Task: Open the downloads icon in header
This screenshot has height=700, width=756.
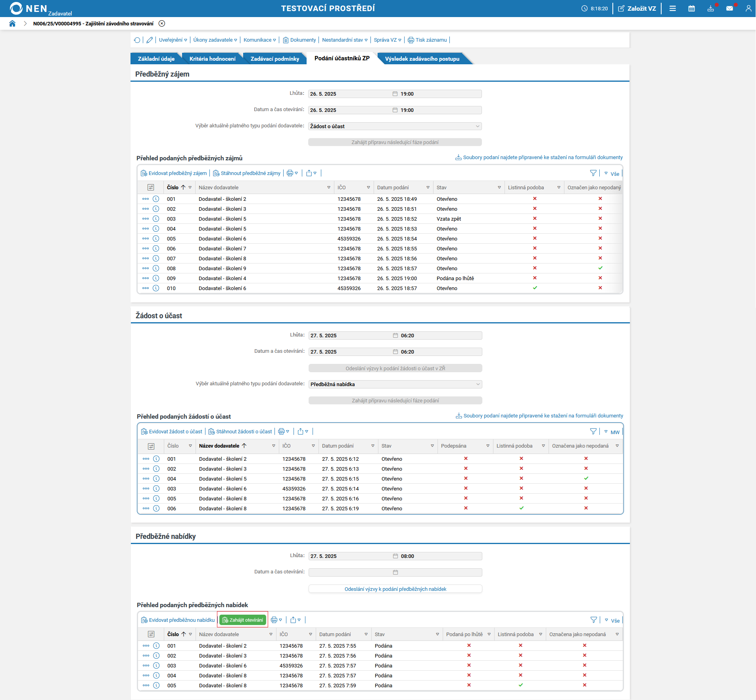Action: coord(710,8)
